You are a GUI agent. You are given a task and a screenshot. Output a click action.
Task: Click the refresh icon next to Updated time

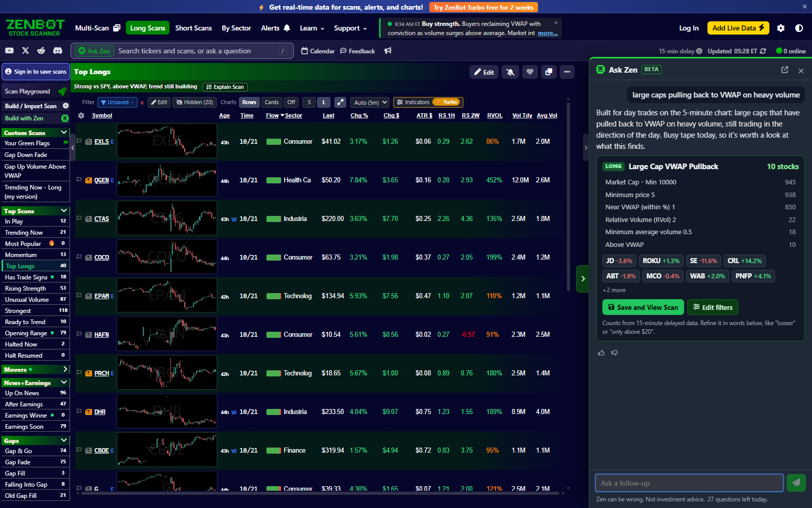763,51
